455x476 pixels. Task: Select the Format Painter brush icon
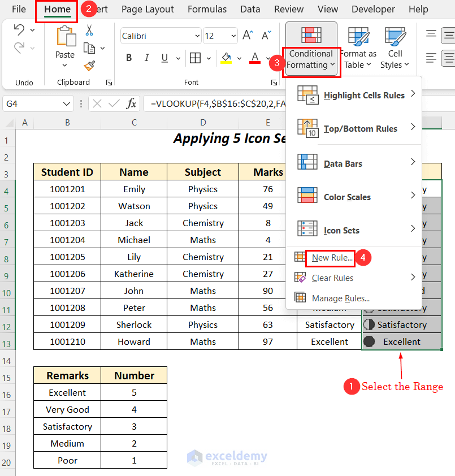tap(89, 66)
